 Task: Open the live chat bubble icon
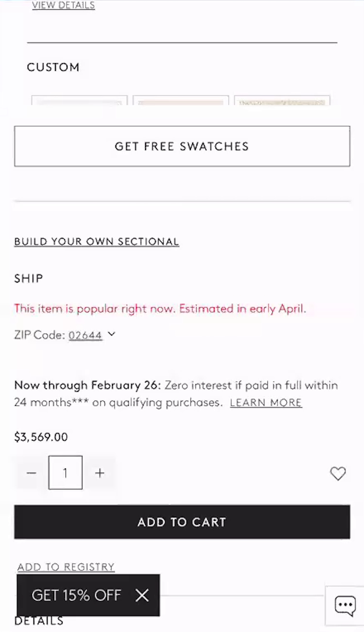(345, 605)
